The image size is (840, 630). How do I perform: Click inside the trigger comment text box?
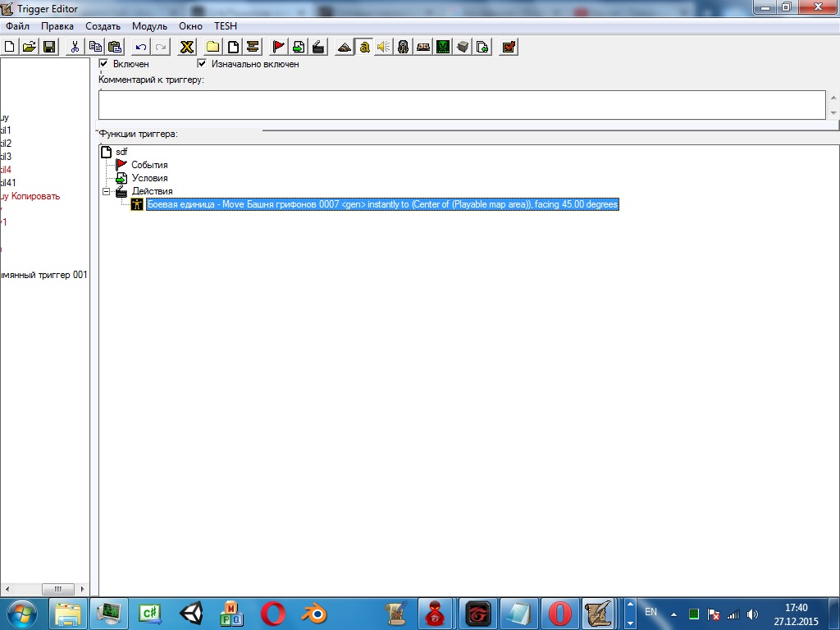click(462, 105)
